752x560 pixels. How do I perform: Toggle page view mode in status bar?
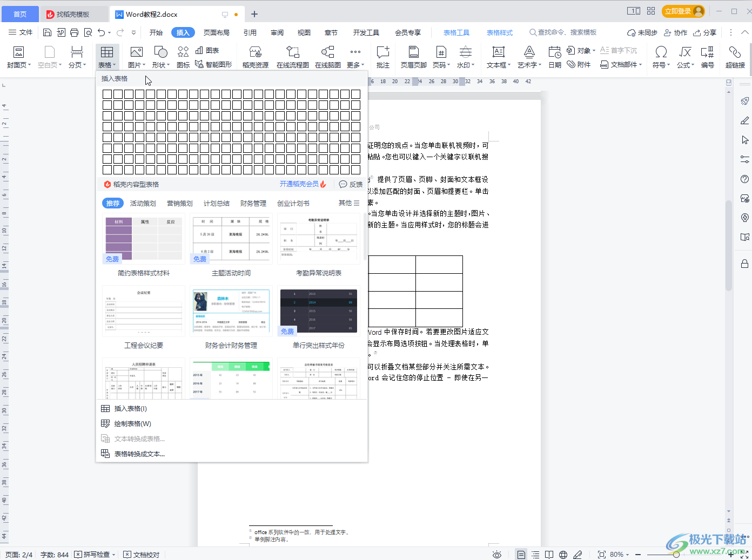(521, 555)
